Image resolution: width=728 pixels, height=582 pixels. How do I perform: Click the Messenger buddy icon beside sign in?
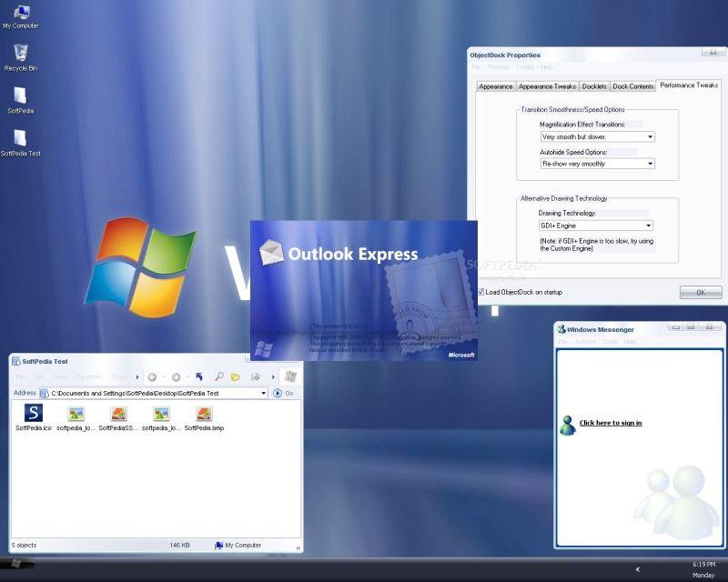tap(567, 425)
